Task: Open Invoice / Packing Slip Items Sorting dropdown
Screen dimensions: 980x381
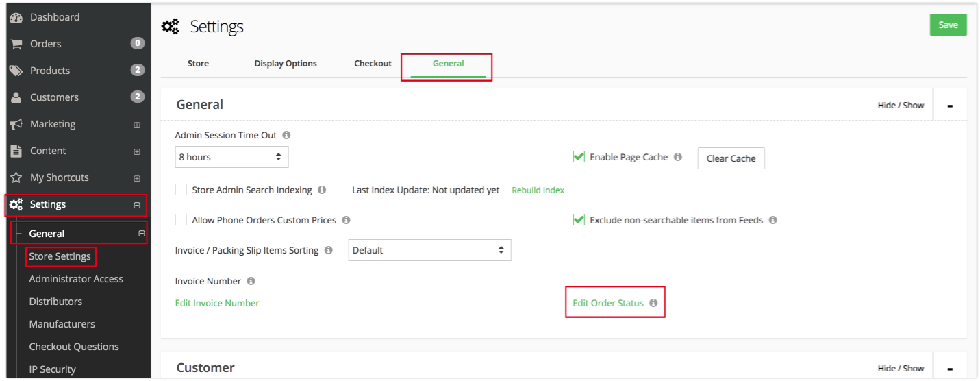Action: click(x=429, y=250)
